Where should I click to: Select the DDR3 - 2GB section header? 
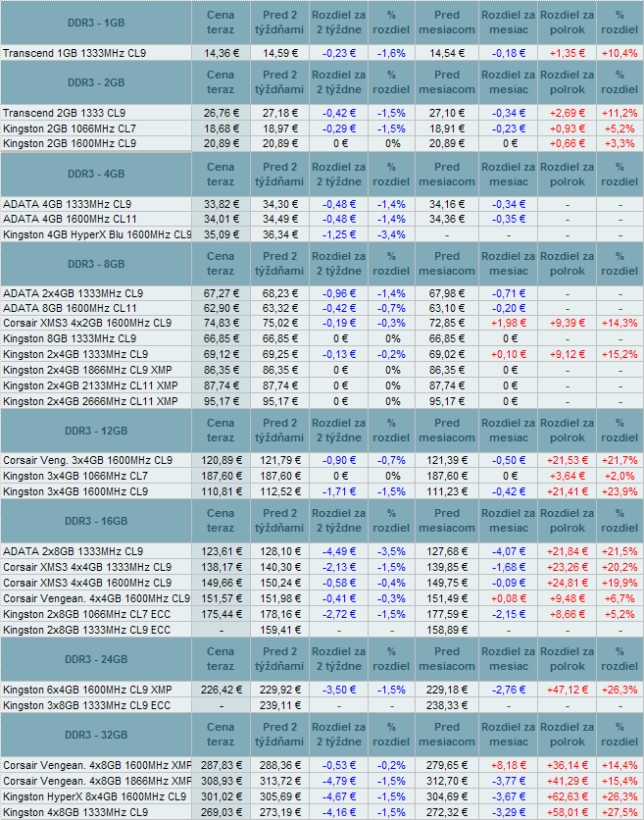96,82
